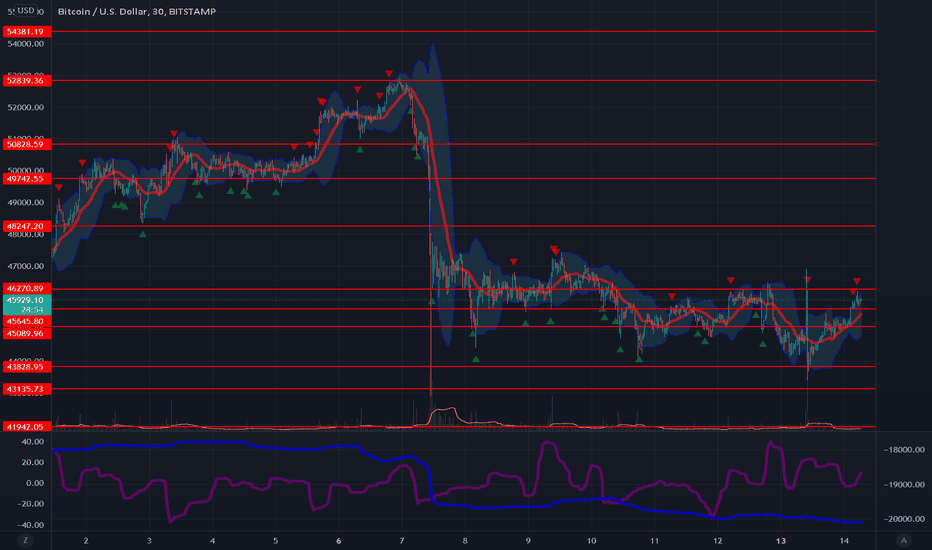This screenshot has width=932, height=550.
Task: Toggle the round A auto-scale button
Action: pyautogui.click(x=904, y=540)
